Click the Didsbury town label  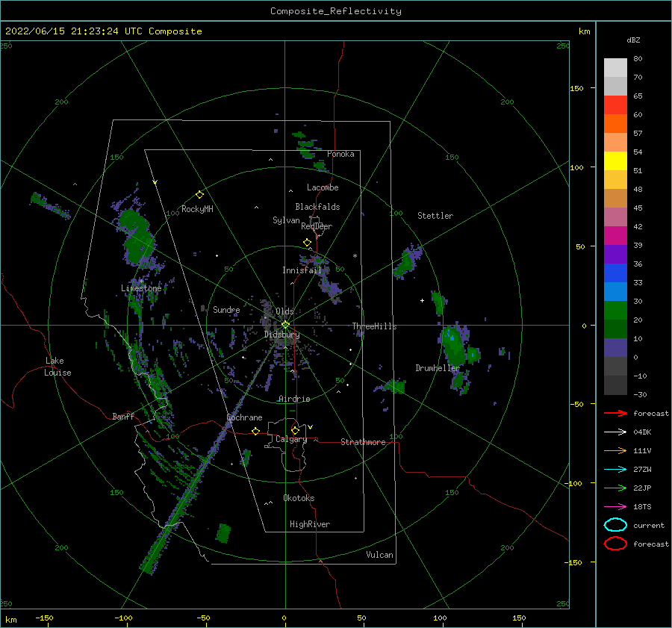(281, 335)
